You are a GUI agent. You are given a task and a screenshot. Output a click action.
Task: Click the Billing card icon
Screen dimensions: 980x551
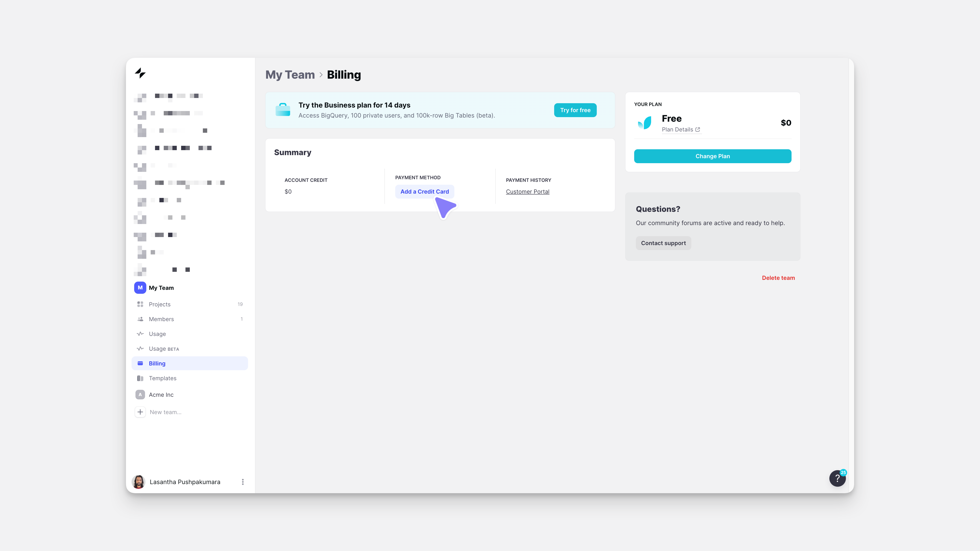coord(140,363)
